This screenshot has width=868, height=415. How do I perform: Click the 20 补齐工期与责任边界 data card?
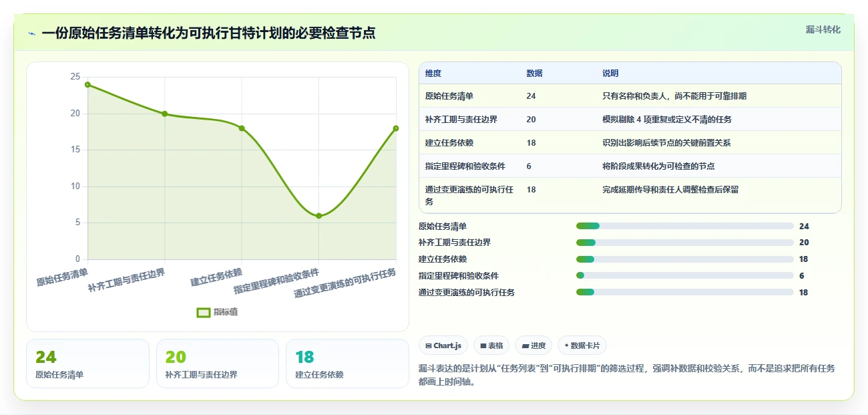pos(218,364)
